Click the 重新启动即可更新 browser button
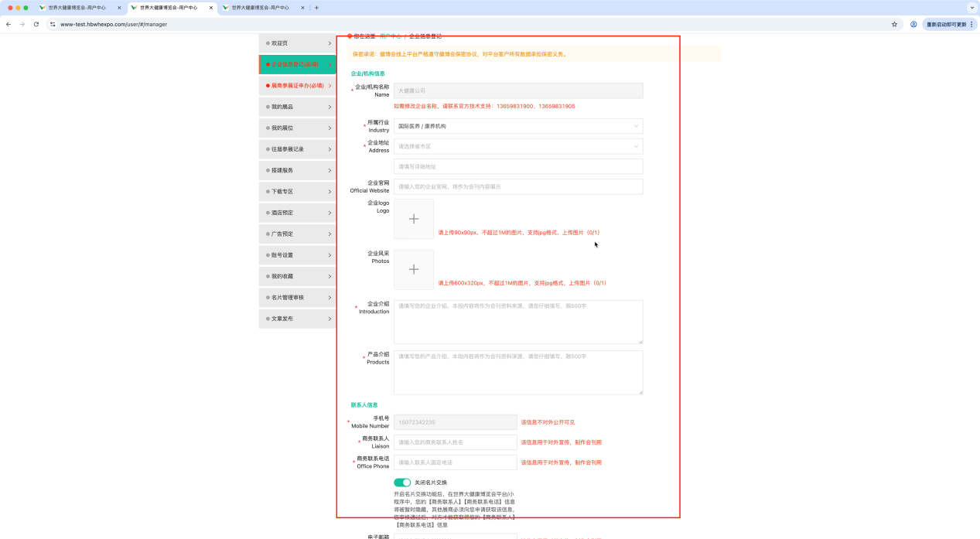980x539 pixels. click(x=946, y=24)
